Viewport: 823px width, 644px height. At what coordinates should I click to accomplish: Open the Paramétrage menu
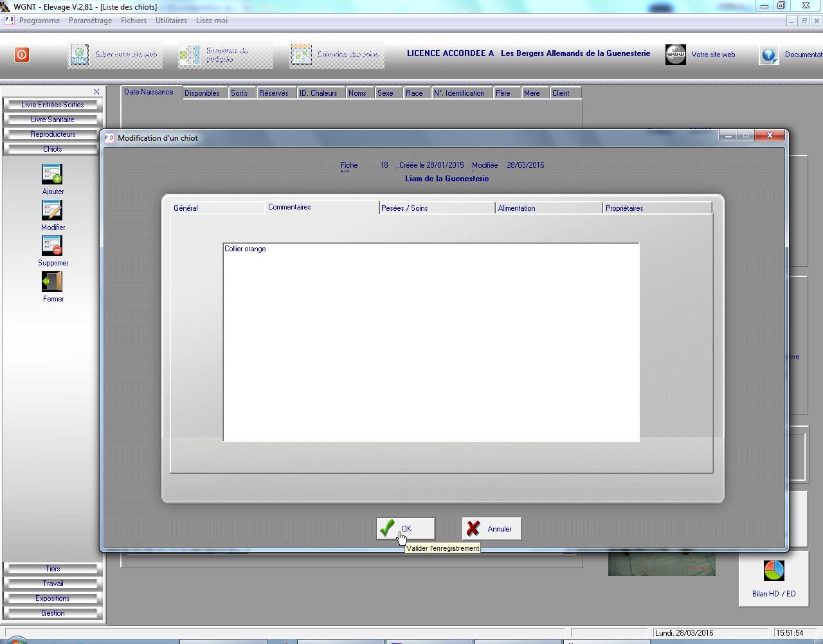point(90,21)
